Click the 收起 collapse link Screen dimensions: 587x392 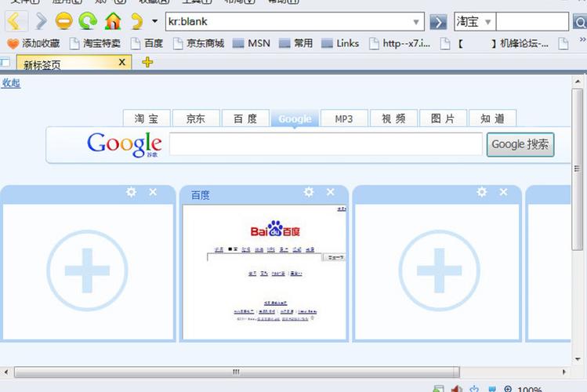point(11,82)
